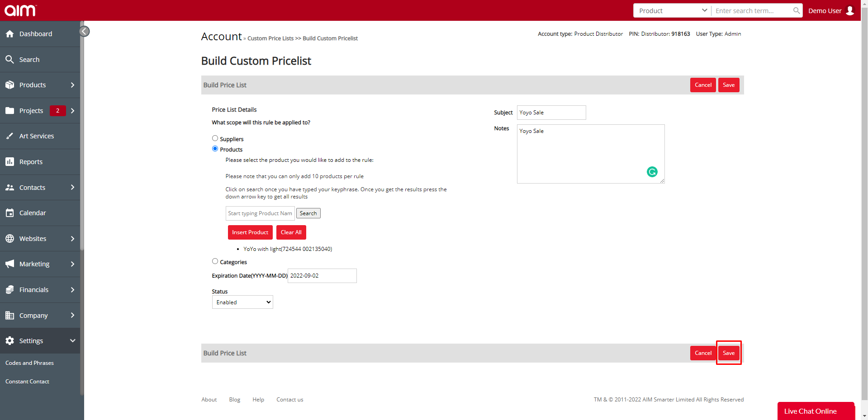Select the Products scope radio button
This screenshot has width=868, height=420.
pyautogui.click(x=215, y=149)
